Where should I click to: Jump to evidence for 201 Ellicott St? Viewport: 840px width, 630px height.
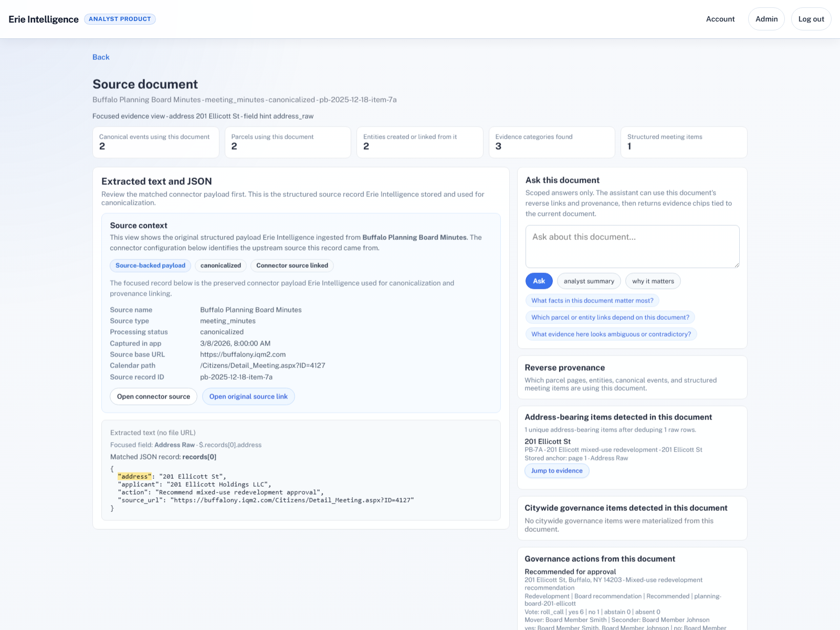[556, 470]
